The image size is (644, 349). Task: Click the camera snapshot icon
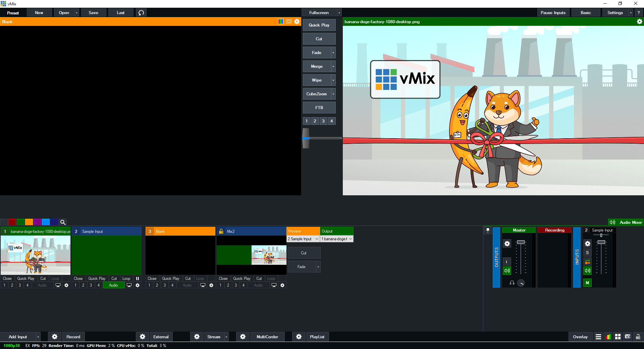[x=628, y=337]
